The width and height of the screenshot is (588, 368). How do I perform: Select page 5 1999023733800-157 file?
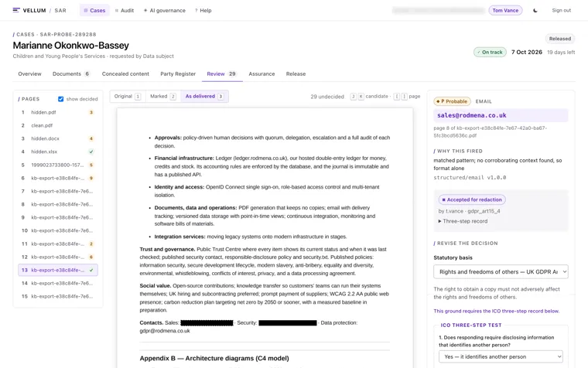click(58, 165)
